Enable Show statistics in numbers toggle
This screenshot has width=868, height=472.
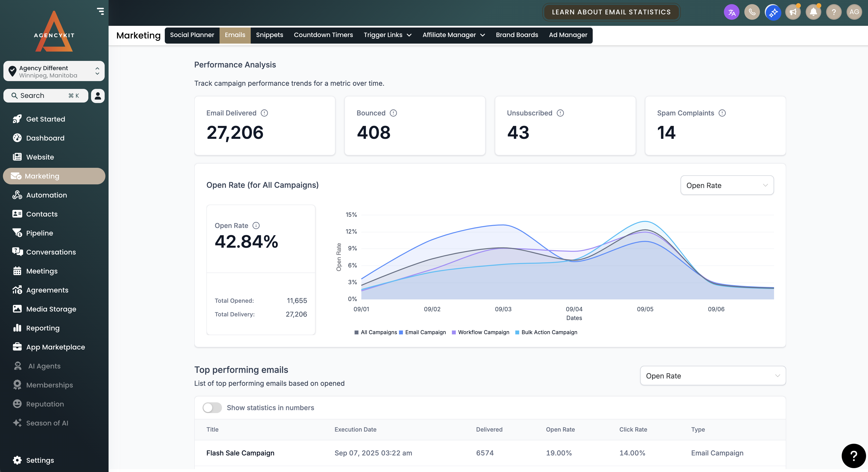click(212, 408)
